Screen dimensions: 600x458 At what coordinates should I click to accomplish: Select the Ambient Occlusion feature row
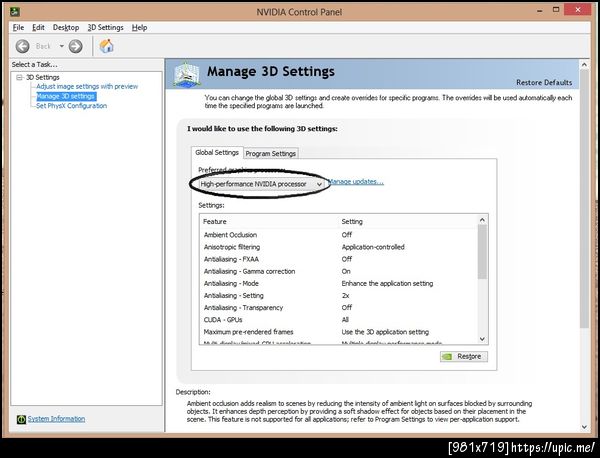pos(339,235)
